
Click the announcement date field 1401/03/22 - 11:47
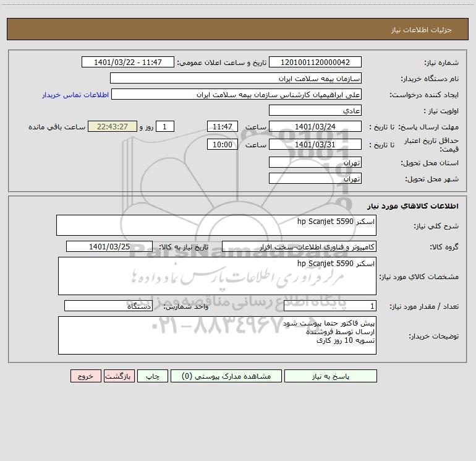point(128,62)
